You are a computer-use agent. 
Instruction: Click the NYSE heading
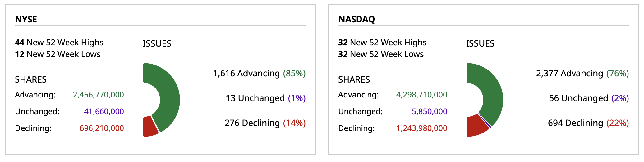pyautogui.click(x=26, y=19)
